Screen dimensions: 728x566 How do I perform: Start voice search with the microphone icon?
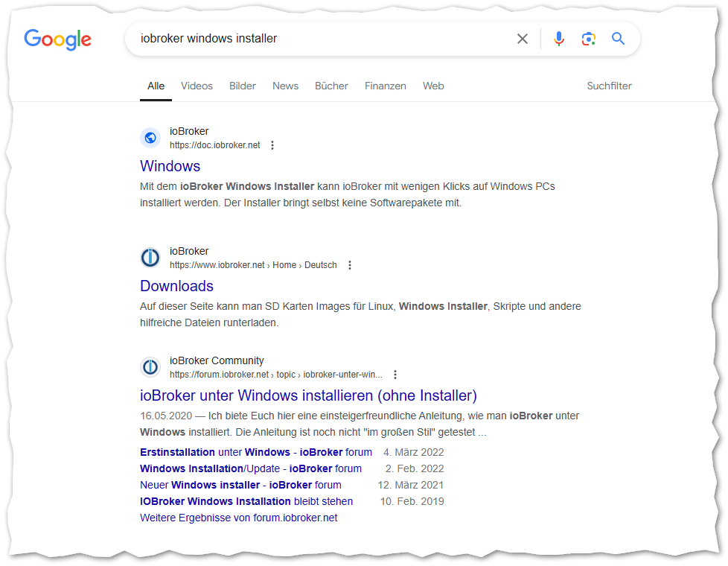point(559,39)
